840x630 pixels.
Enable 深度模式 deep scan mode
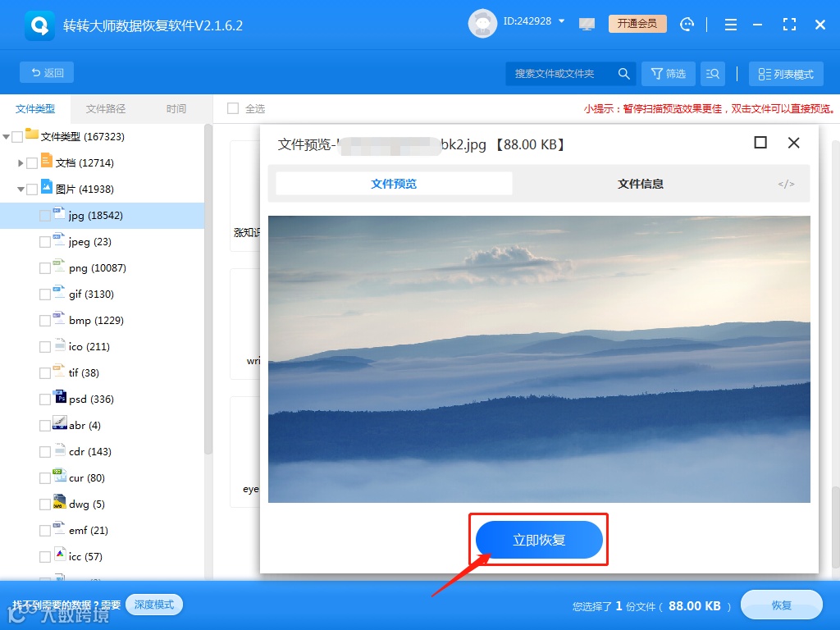tap(154, 605)
